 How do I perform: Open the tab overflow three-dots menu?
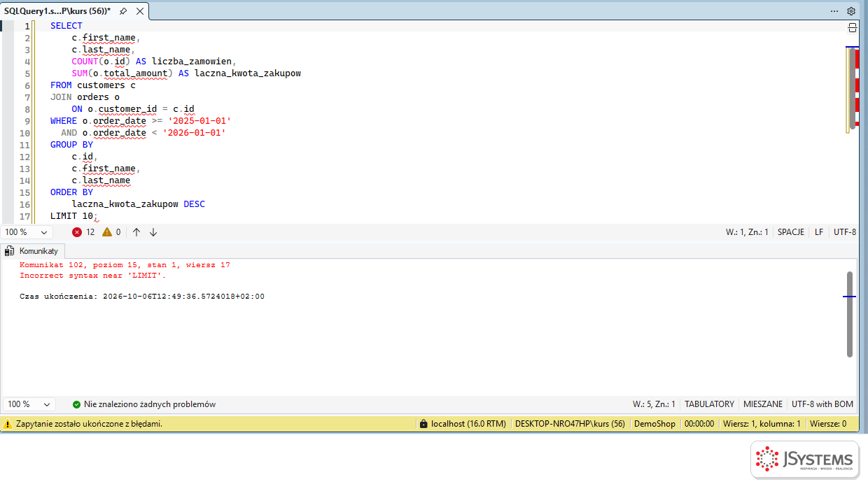[834, 11]
